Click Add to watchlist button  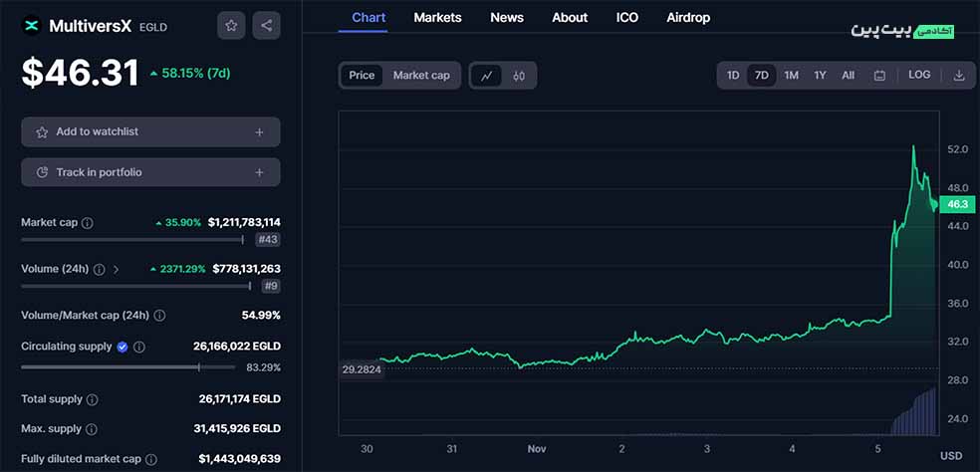coord(150,131)
